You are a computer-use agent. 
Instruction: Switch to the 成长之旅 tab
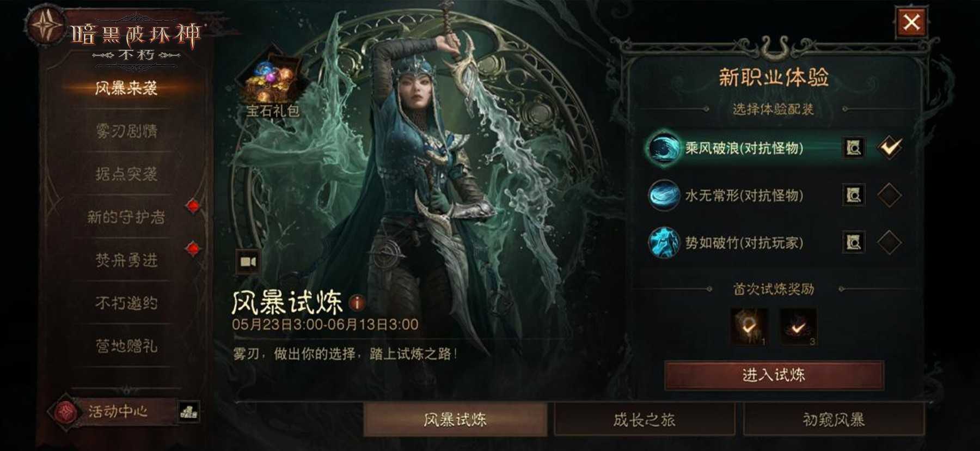(644, 419)
